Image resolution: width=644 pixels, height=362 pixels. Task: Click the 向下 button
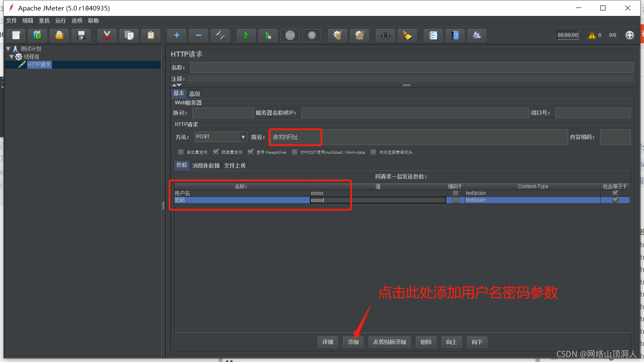pos(477,342)
